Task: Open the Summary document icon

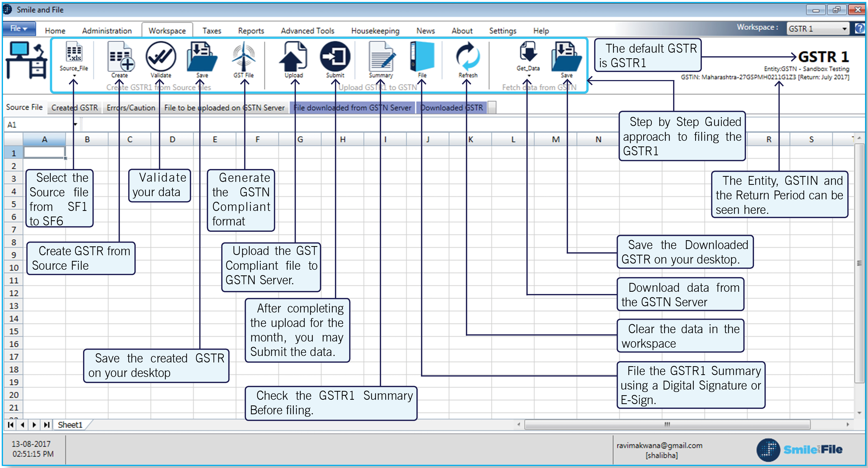Action: pyautogui.click(x=381, y=56)
